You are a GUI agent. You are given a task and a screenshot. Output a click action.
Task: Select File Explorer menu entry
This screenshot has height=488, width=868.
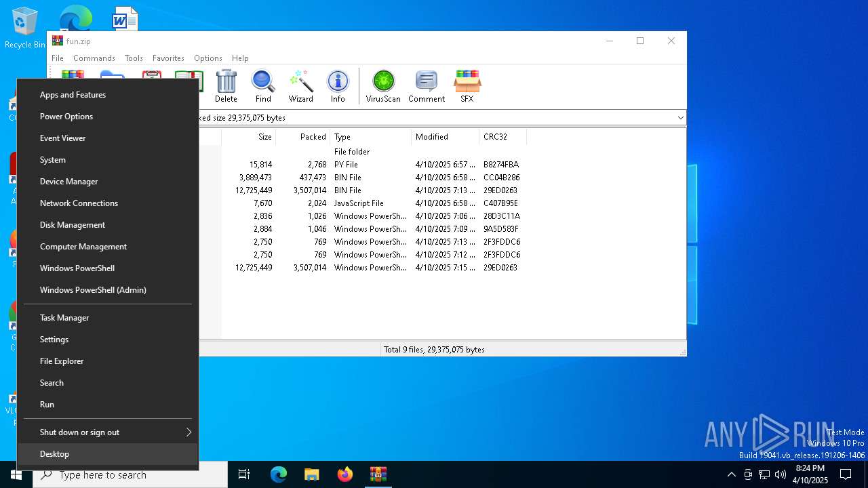coord(108,361)
